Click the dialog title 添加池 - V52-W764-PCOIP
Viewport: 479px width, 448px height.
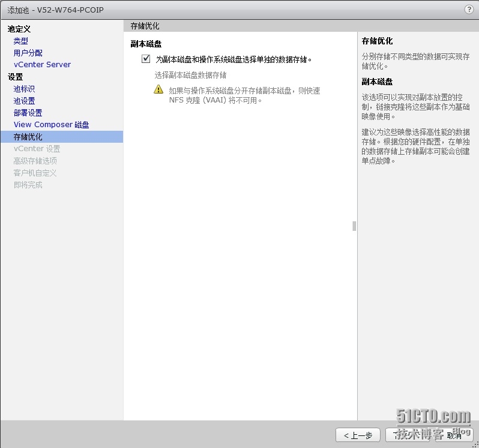[x=55, y=10]
